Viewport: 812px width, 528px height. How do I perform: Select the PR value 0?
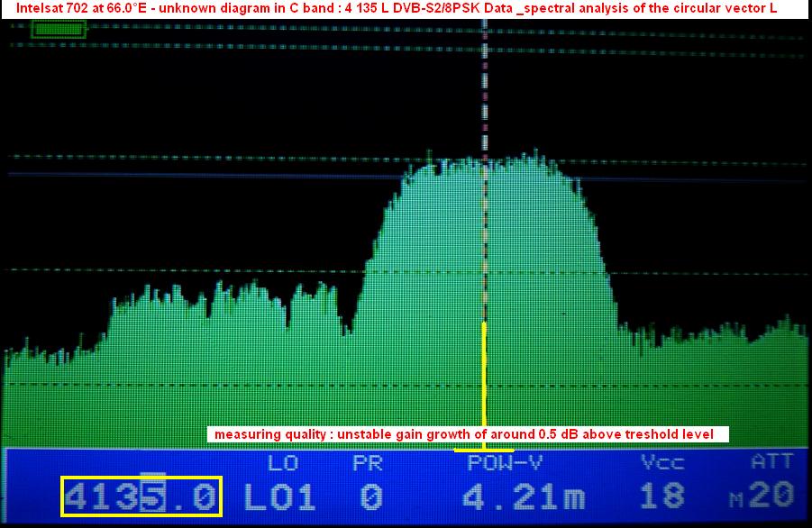coord(370,496)
